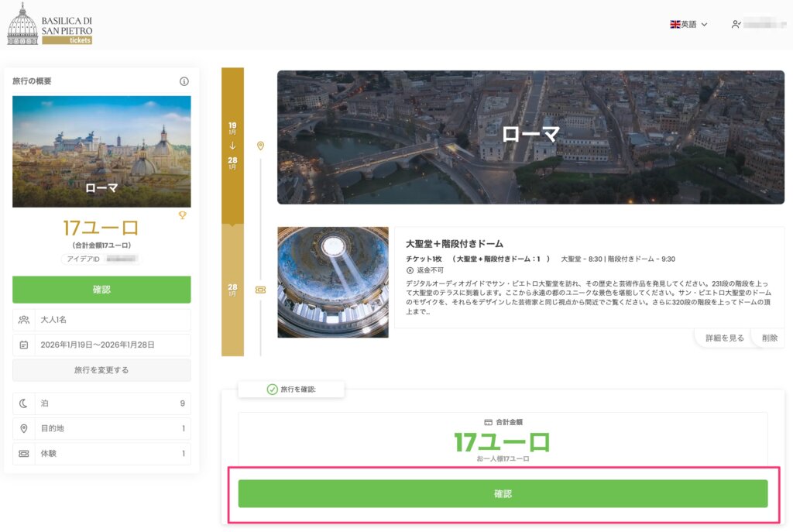Click the 旅行を変更する button
This screenshot has width=793, height=532.
(x=101, y=370)
